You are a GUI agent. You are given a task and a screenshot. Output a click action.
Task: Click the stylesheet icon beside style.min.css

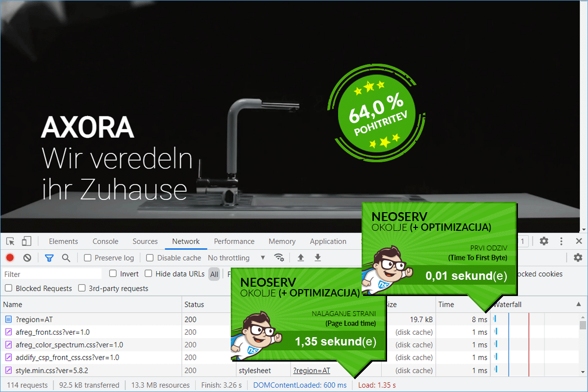(x=8, y=370)
